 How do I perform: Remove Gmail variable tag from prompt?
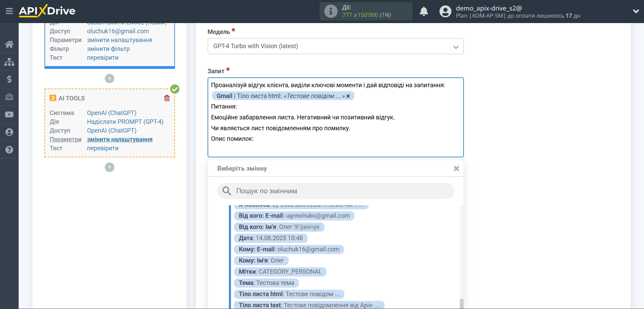[348, 96]
